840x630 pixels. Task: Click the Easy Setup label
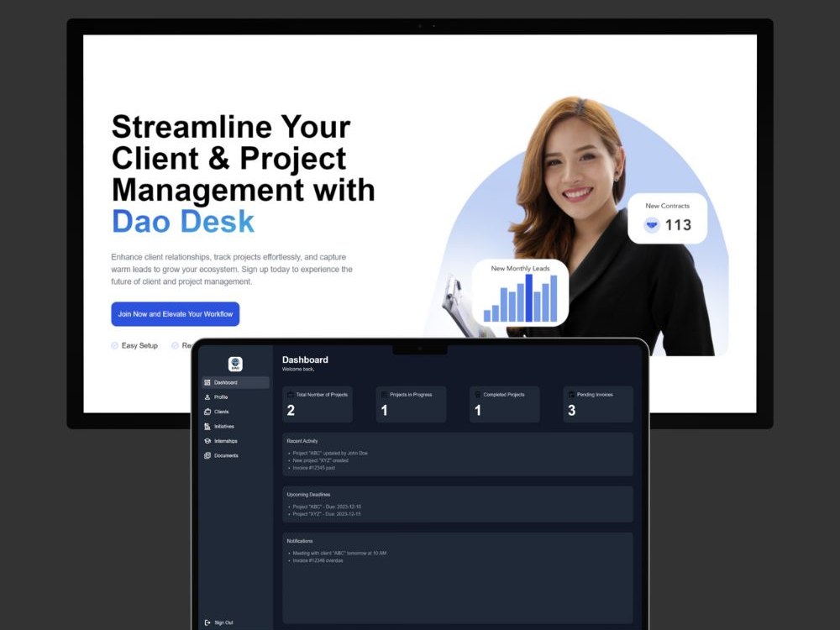(139, 345)
